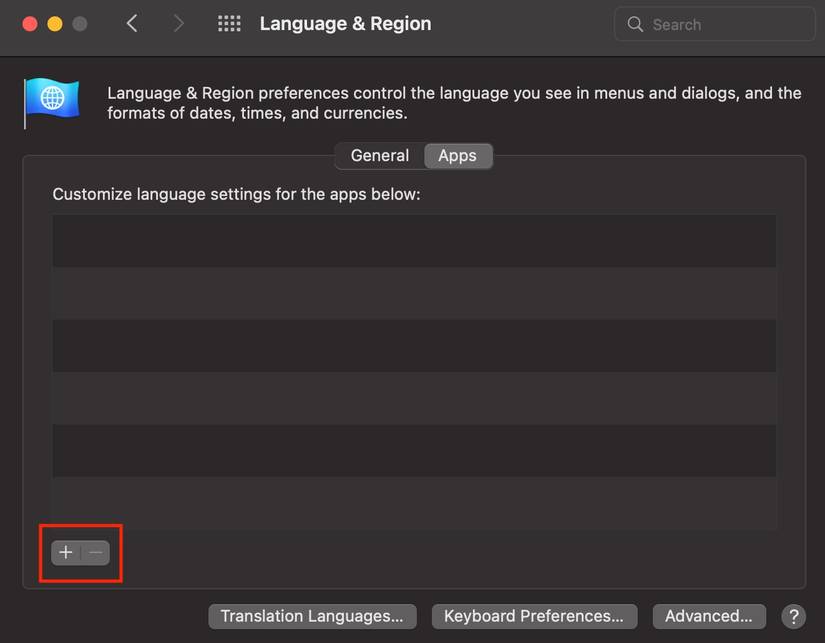This screenshot has width=825, height=643.
Task: Click the forward navigation arrow
Action: (178, 22)
